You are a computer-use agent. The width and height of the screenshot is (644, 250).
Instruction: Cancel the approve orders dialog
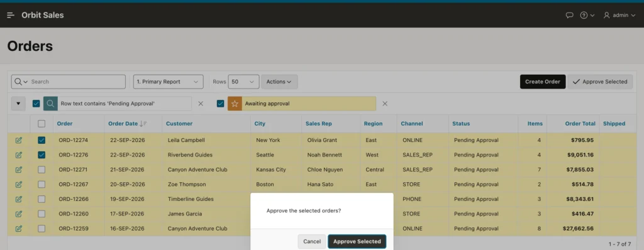[x=312, y=241]
